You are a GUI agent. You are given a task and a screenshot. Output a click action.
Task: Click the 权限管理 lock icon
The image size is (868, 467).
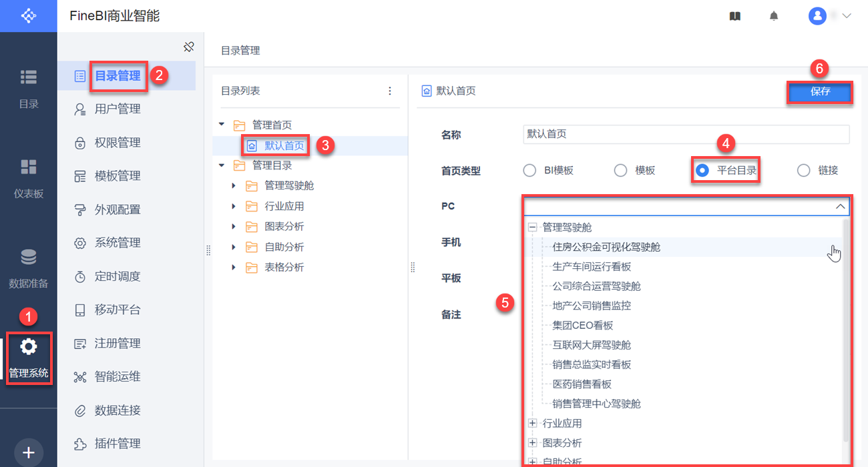click(80, 142)
